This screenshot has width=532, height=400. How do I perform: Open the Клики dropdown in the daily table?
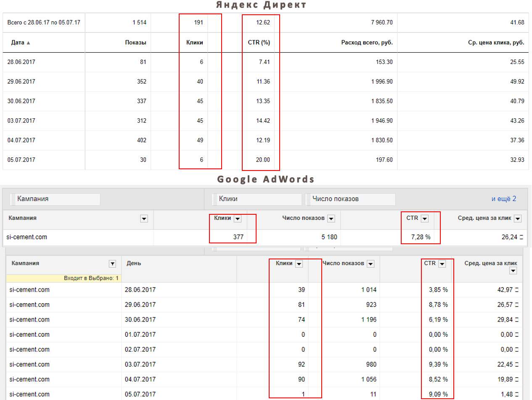point(299,264)
